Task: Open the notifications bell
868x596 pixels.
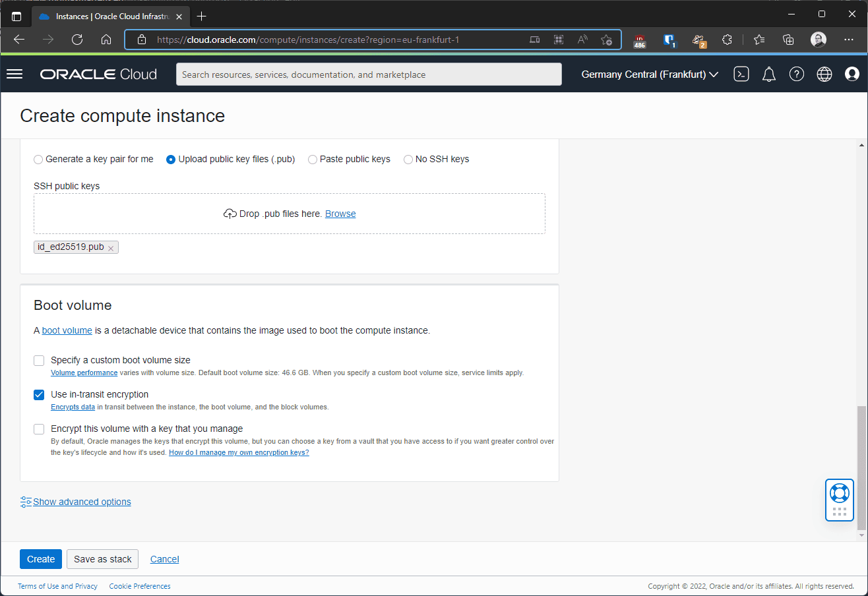Action: tap(768, 74)
